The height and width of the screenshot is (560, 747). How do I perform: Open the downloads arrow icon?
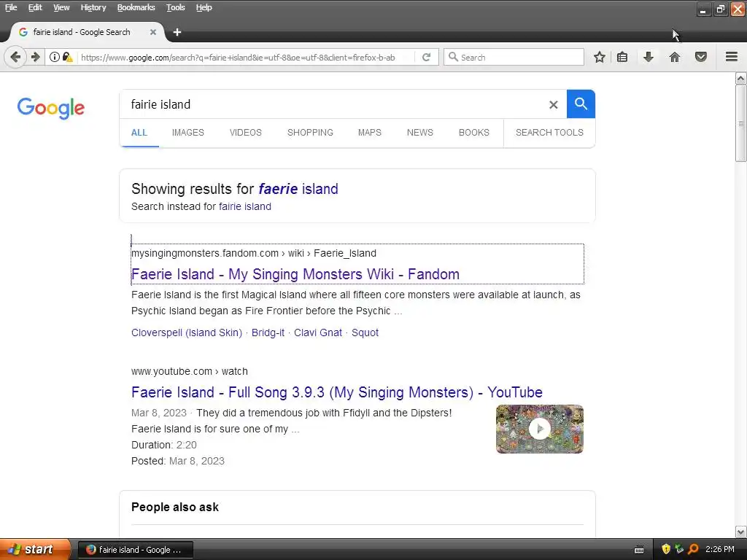point(649,57)
